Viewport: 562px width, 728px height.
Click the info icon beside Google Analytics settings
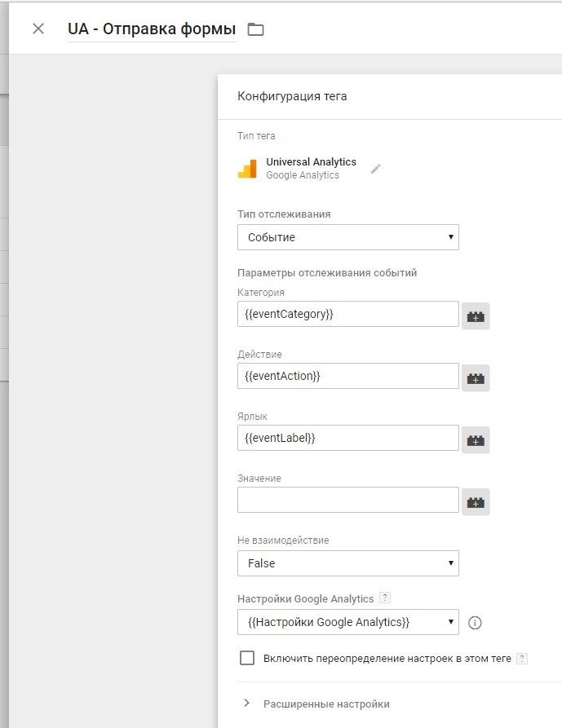[x=475, y=623]
